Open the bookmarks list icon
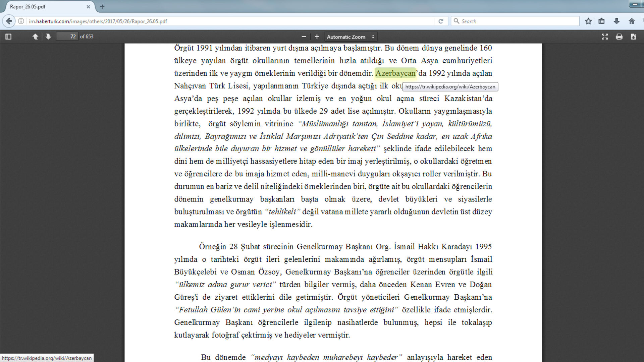644x362 pixels. (601, 21)
